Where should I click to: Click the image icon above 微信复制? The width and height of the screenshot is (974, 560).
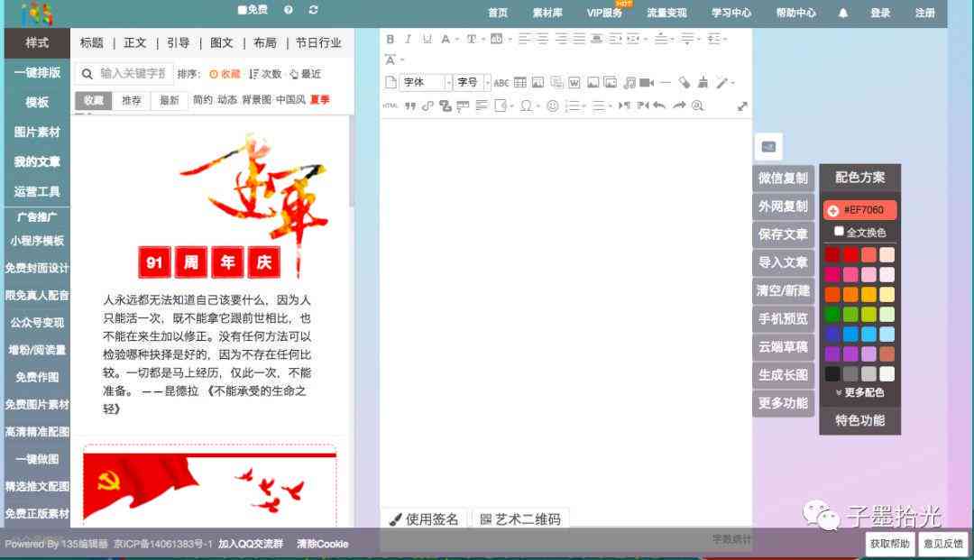coord(768,146)
